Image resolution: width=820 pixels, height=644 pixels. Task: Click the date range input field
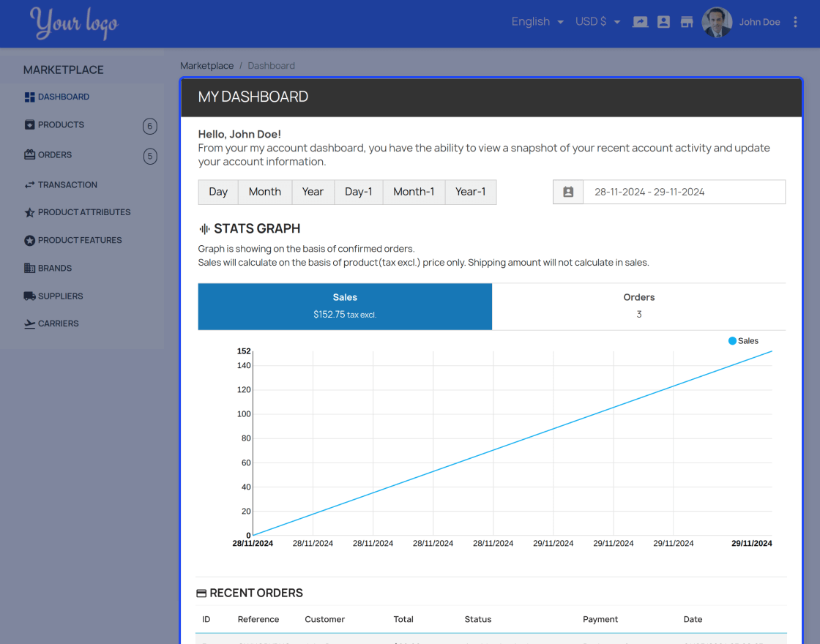point(684,192)
